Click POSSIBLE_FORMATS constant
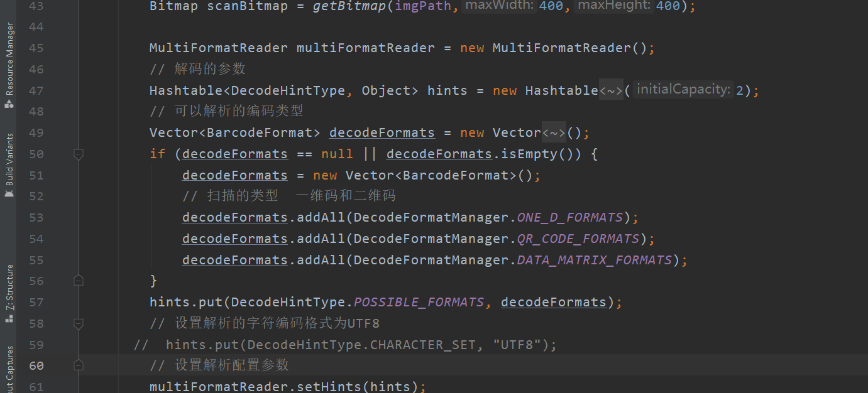This screenshot has width=868, height=393. coord(419,303)
